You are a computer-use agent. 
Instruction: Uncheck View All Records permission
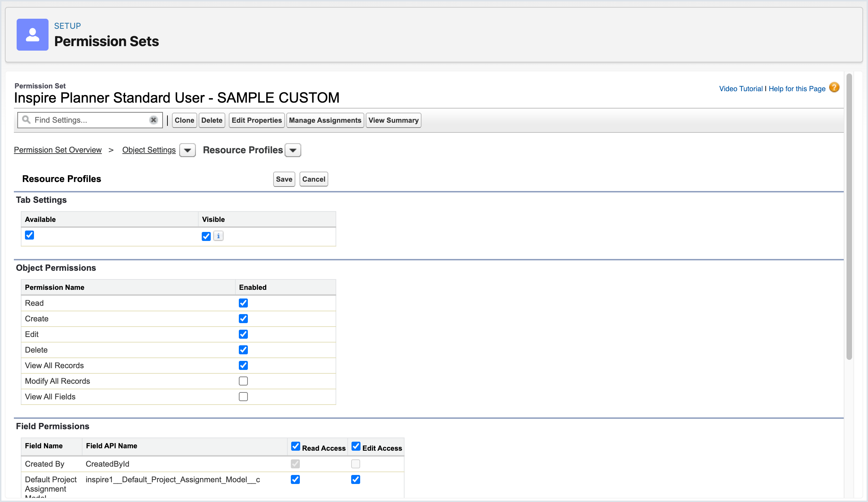click(x=243, y=365)
